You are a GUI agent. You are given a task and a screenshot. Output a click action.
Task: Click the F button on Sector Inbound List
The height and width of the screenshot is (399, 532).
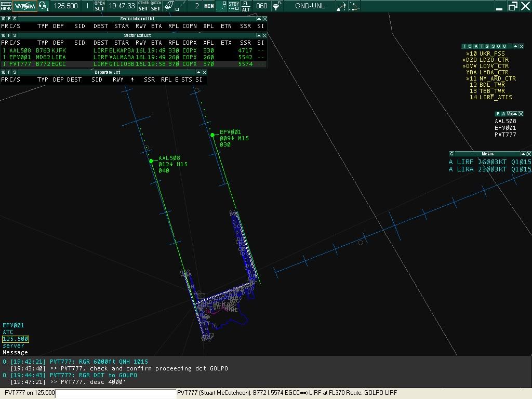9,19
